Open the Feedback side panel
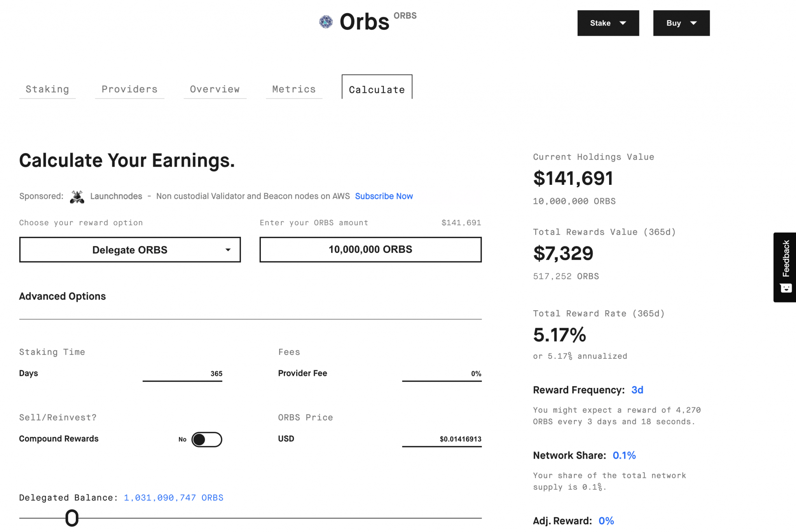The image size is (796, 532). coord(785,267)
